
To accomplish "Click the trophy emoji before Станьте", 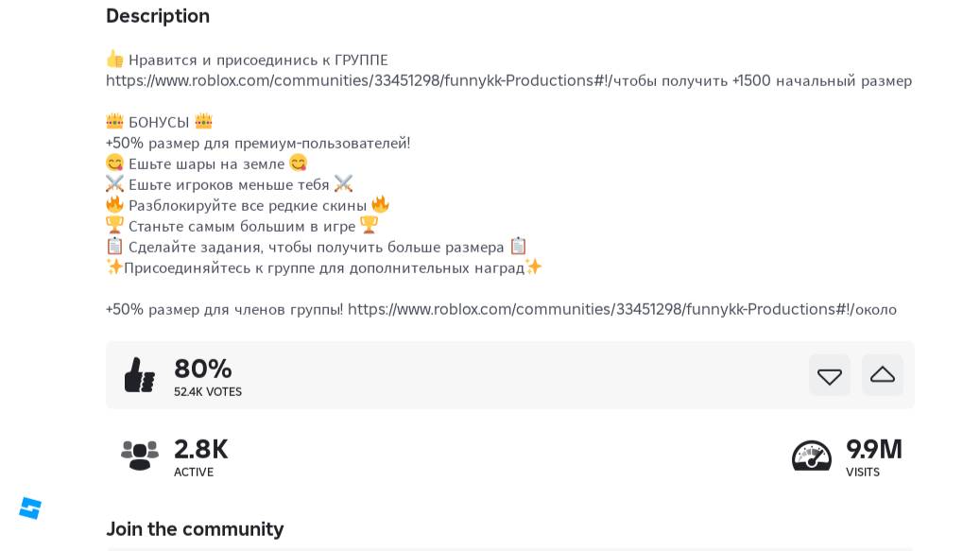I will click(x=114, y=226).
